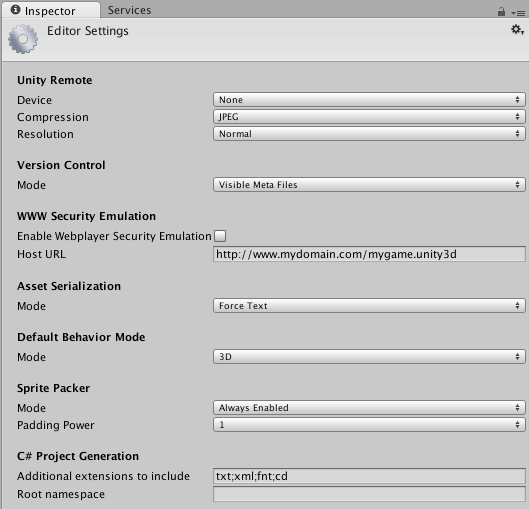Viewport: 529px width, 509px height.
Task: Open the Resolution Normal dropdown
Action: (369, 134)
